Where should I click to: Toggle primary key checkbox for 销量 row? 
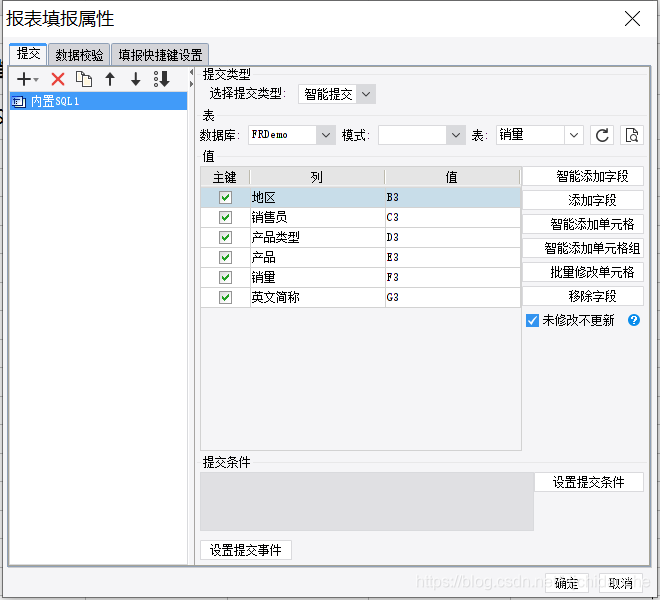[x=225, y=277]
